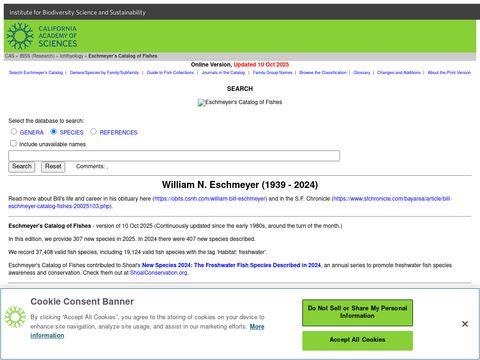This screenshot has height=360, width=480.
Task: Click the William N. Eschmeyer heading
Action: 240,185
